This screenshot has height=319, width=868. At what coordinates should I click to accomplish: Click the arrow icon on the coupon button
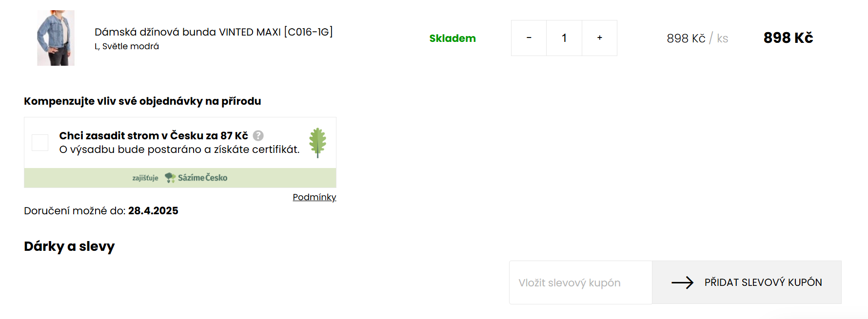point(682,282)
